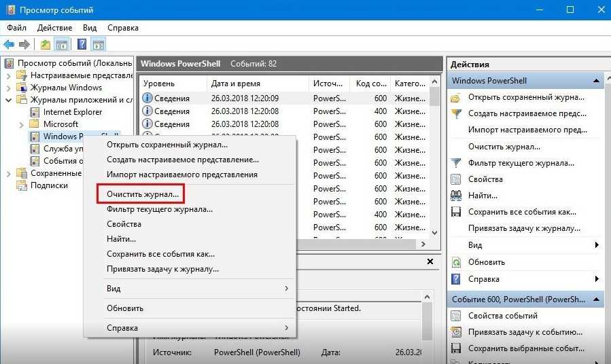
Task: Click the blue Help icon in the toolbar
Action: point(82,45)
